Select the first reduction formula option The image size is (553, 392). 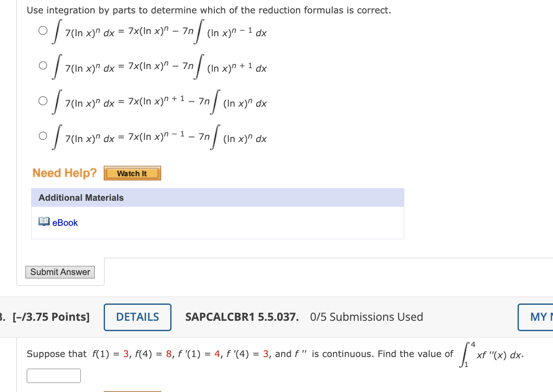click(43, 31)
